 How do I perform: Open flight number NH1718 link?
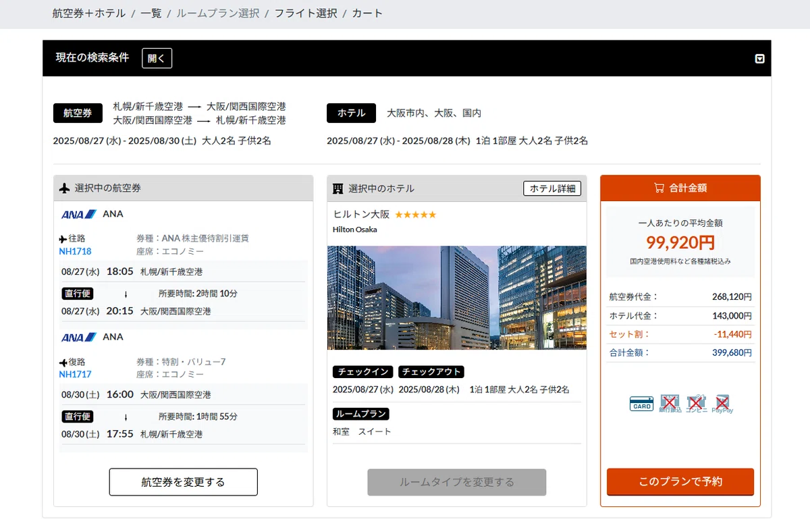(75, 251)
